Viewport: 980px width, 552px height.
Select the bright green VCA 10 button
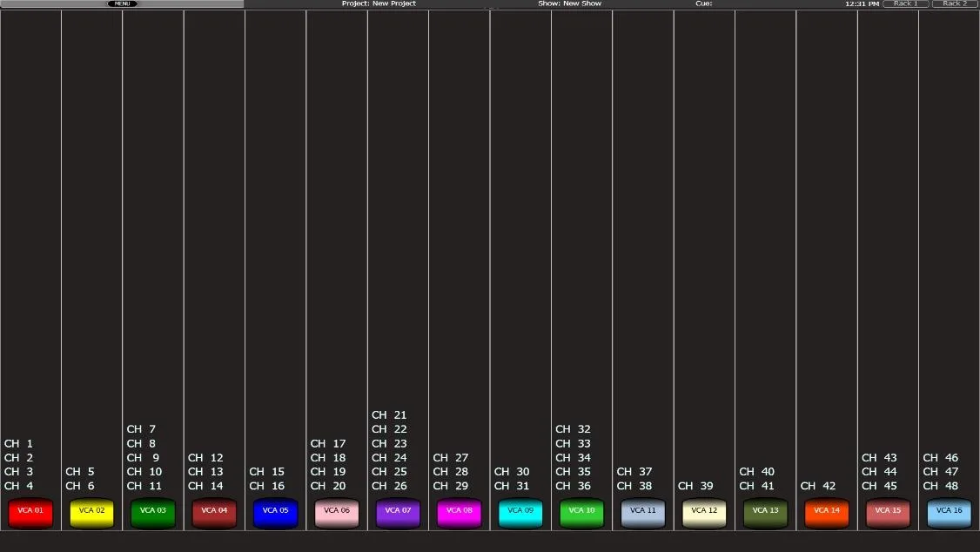581,513
